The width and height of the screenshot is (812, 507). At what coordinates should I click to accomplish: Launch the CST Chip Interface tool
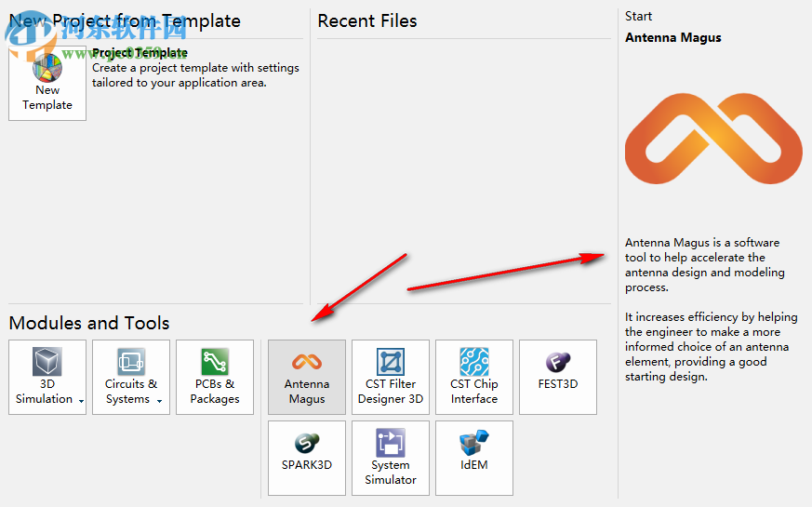coord(474,377)
